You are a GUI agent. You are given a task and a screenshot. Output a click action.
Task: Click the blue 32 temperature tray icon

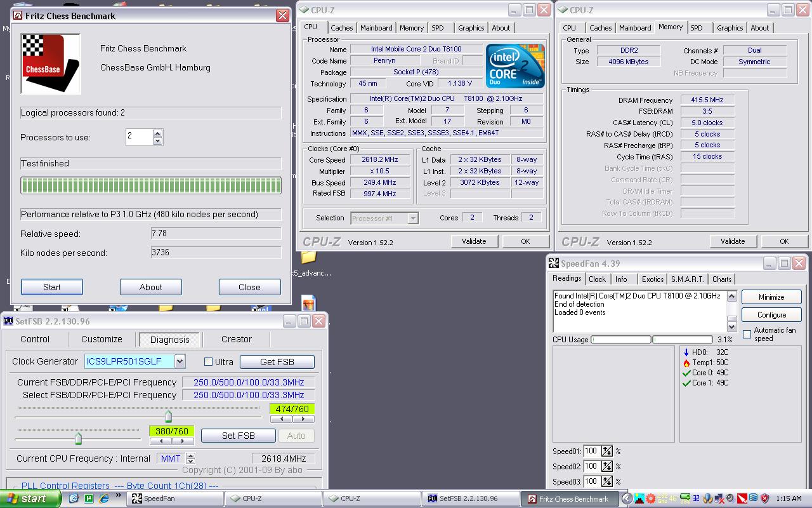pos(696,498)
